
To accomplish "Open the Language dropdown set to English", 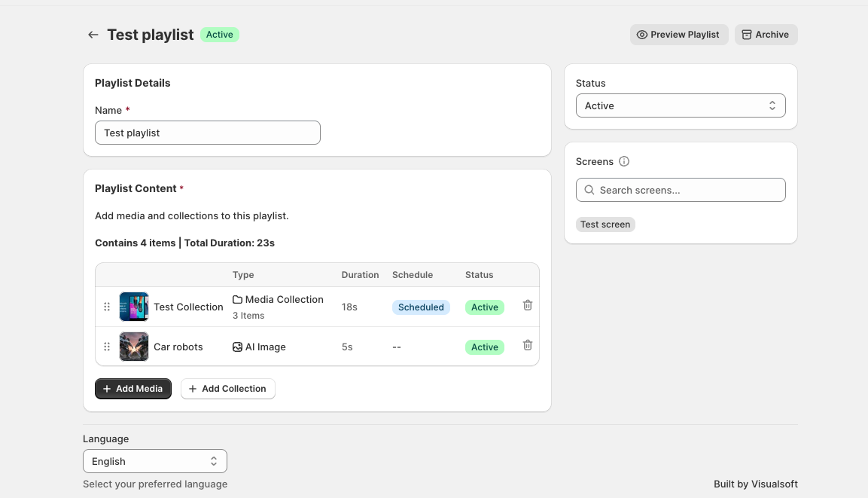I will click(155, 461).
